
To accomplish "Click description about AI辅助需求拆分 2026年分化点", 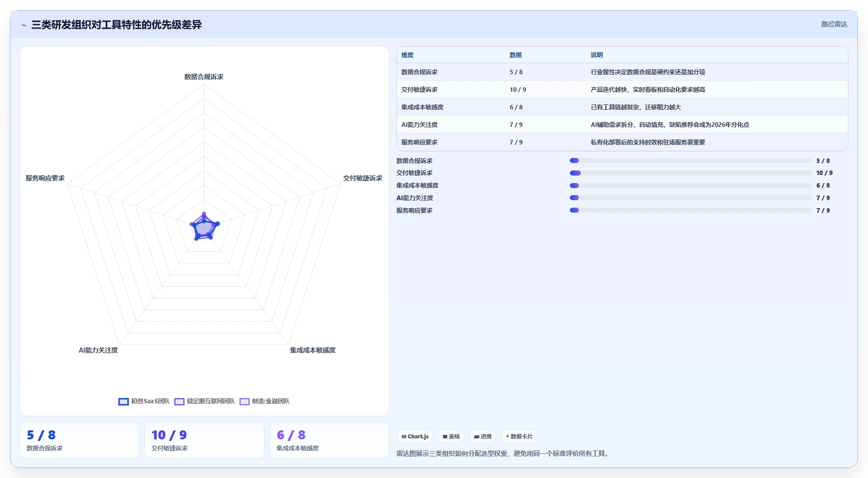I will [670, 125].
